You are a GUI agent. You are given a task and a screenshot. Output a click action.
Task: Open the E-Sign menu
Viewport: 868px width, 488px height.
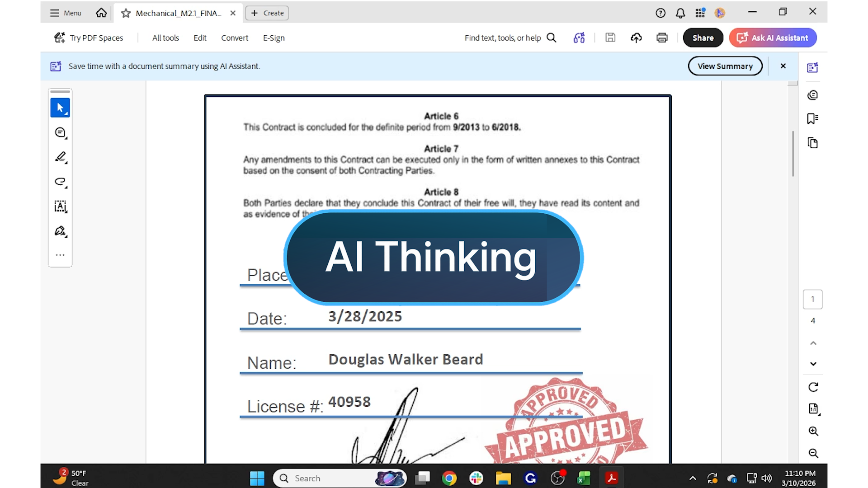click(x=274, y=38)
